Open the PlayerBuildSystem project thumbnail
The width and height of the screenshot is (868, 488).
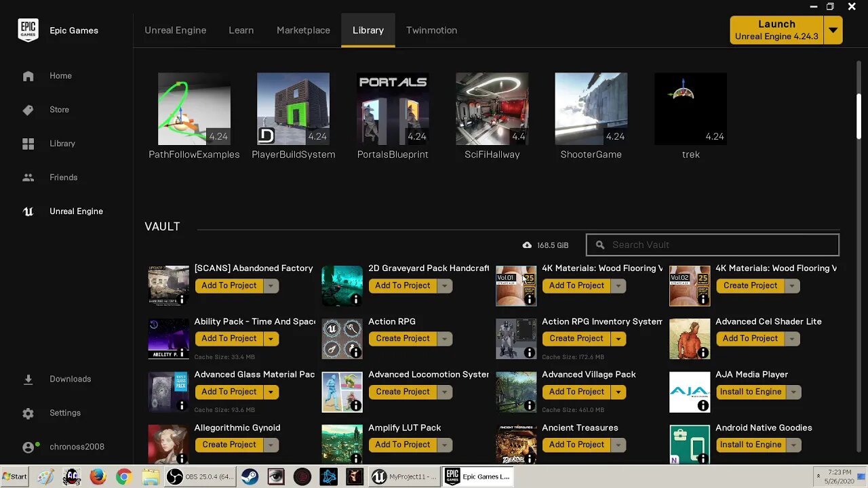pos(293,109)
